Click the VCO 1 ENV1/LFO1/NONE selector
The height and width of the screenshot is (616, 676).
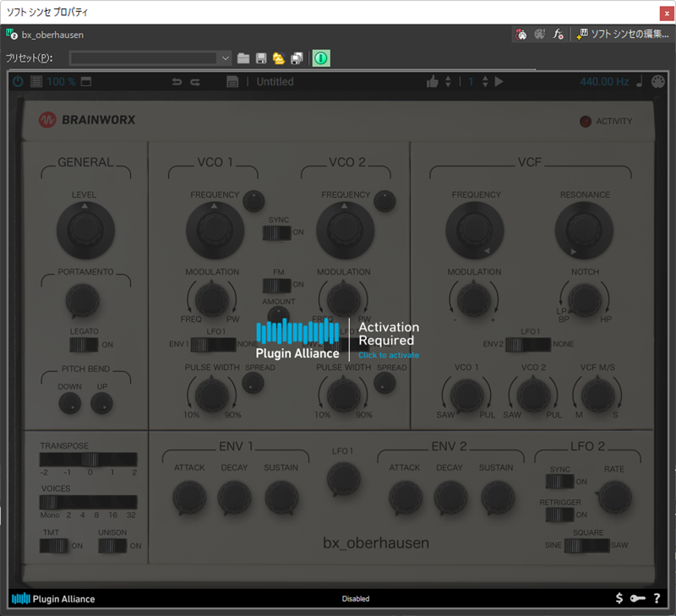click(x=214, y=345)
